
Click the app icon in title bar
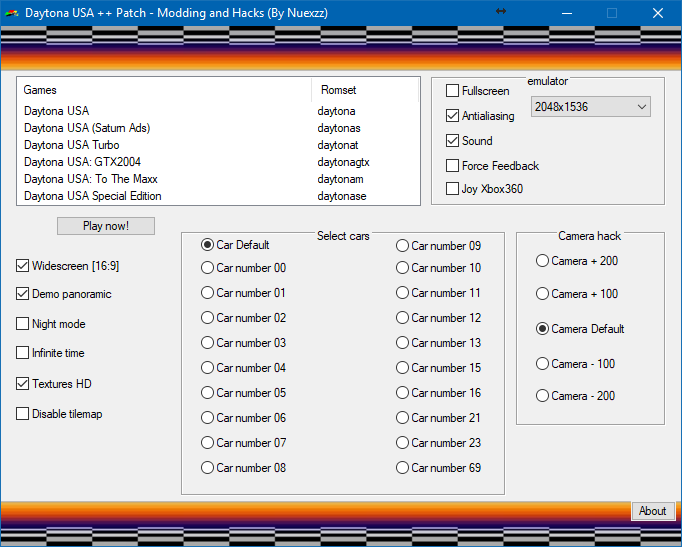tap(12, 13)
